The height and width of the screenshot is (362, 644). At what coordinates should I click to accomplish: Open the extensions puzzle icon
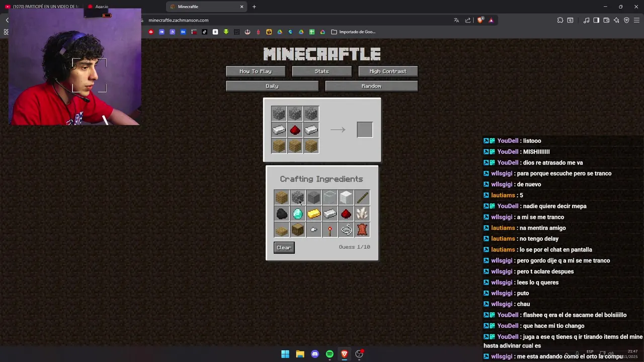click(560, 20)
